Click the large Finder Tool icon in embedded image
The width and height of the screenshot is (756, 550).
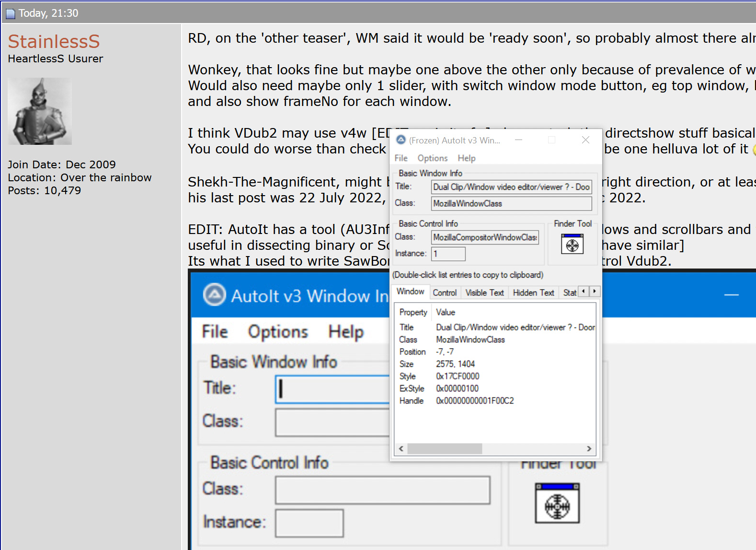557,503
